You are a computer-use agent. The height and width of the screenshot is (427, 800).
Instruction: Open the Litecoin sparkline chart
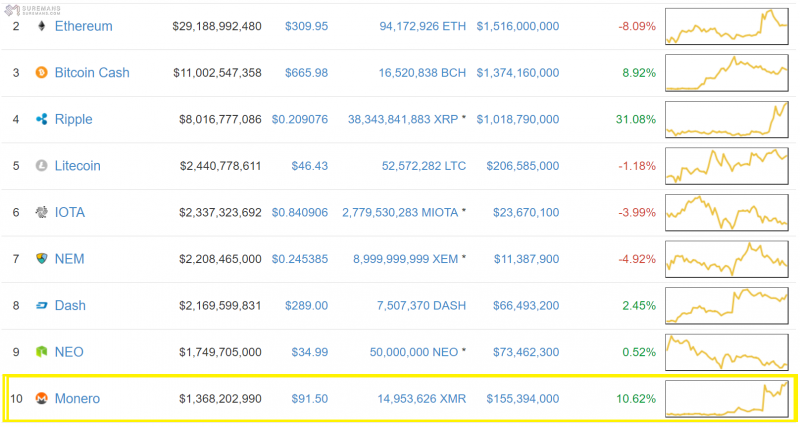point(727,166)
